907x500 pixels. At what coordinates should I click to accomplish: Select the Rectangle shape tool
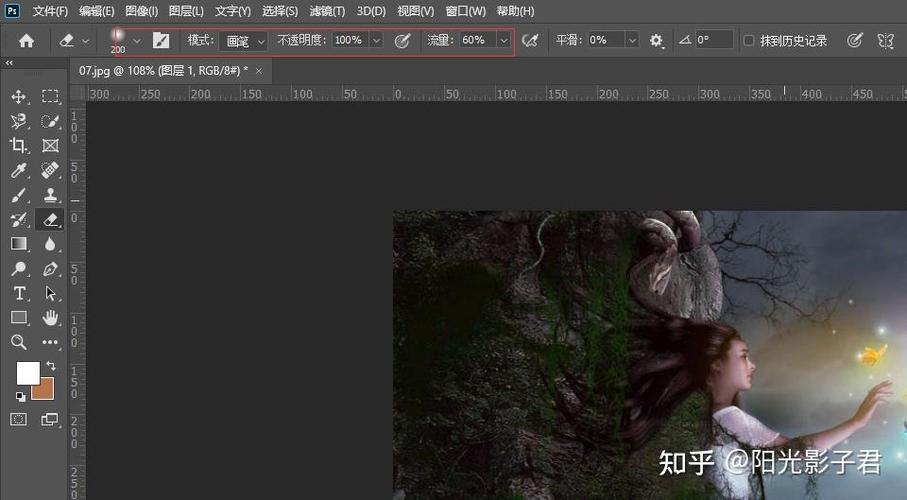19,318
